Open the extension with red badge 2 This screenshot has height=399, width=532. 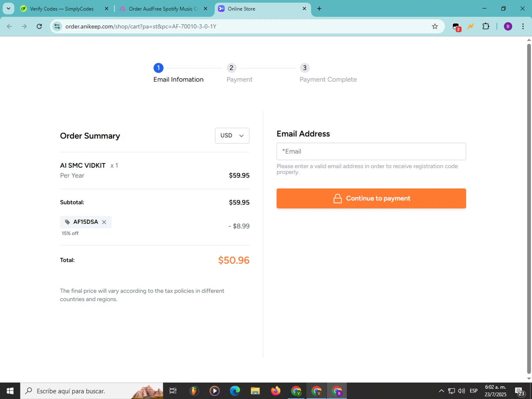[x=456, y=27]
